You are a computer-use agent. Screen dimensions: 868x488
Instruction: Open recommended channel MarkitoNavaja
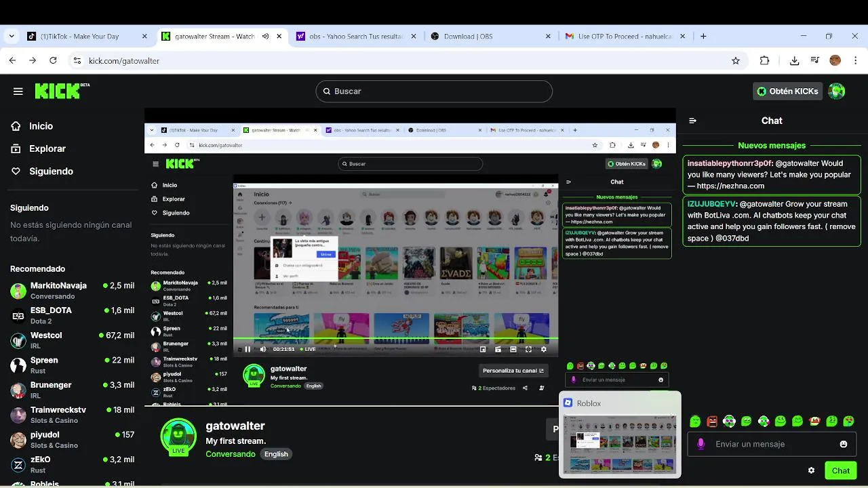73,291
